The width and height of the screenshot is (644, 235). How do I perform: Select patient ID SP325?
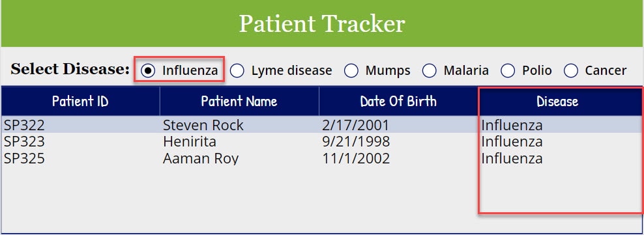tap(24, 158)
